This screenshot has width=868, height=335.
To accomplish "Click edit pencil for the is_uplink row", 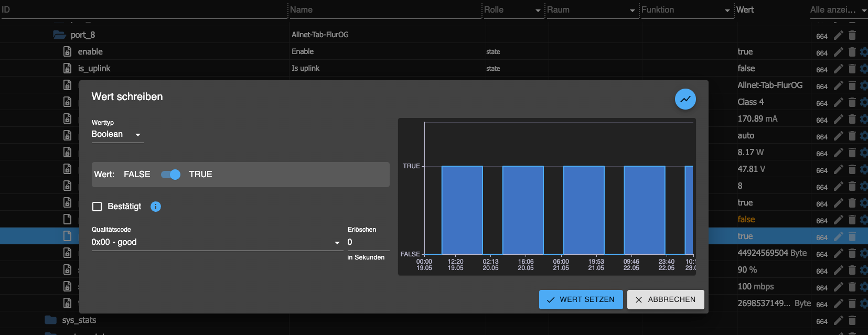I will point(838,69).
